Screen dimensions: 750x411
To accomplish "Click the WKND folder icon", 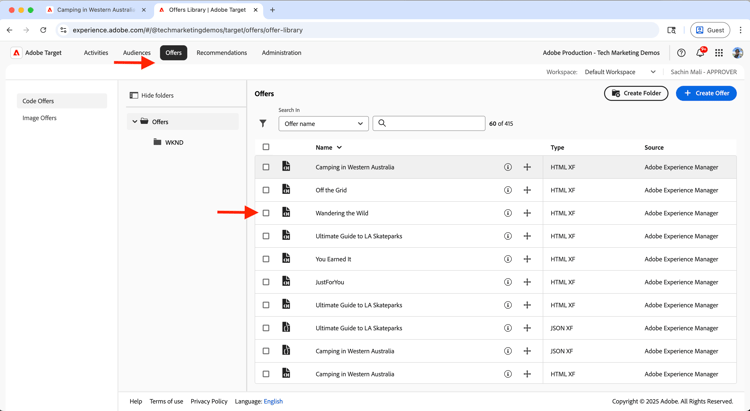I will tap(157, 142).
